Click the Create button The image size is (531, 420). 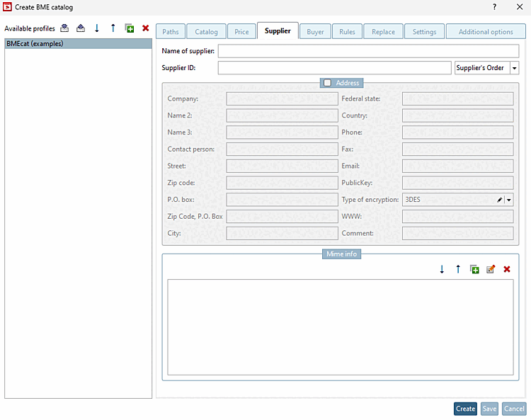pos(465,409)
